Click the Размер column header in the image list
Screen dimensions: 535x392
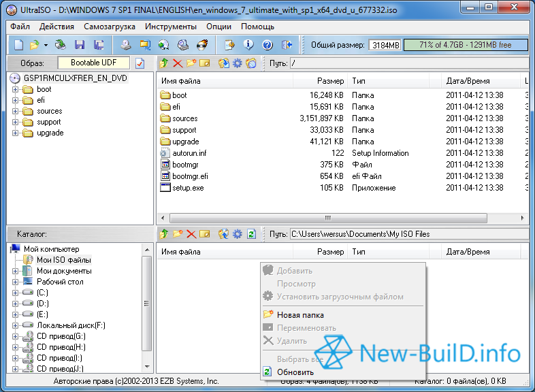pyautogui.click(x=330, y=81)
